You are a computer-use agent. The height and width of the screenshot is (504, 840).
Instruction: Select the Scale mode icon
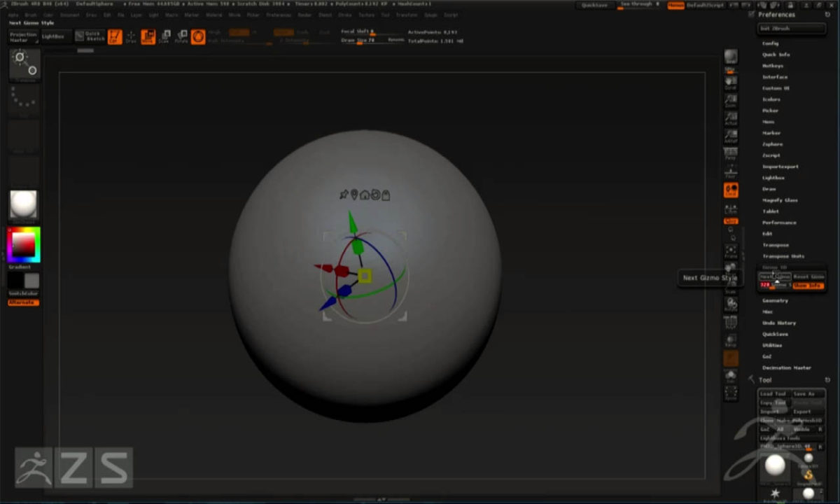167,37
